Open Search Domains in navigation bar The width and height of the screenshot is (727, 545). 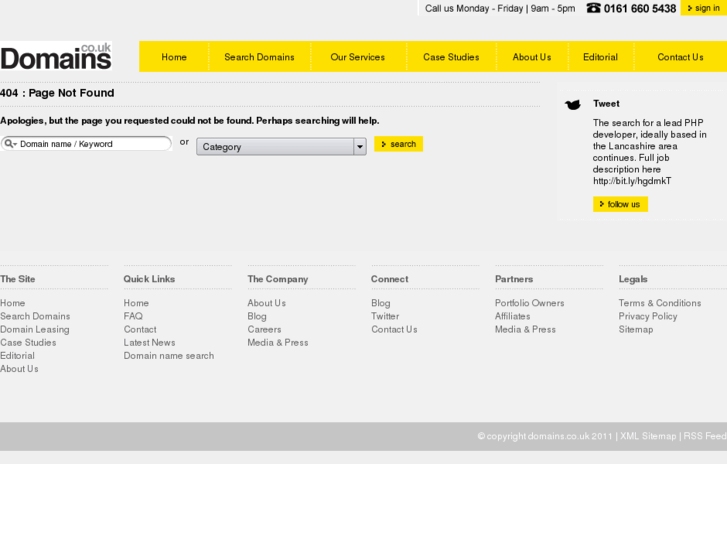click(259, 57)
